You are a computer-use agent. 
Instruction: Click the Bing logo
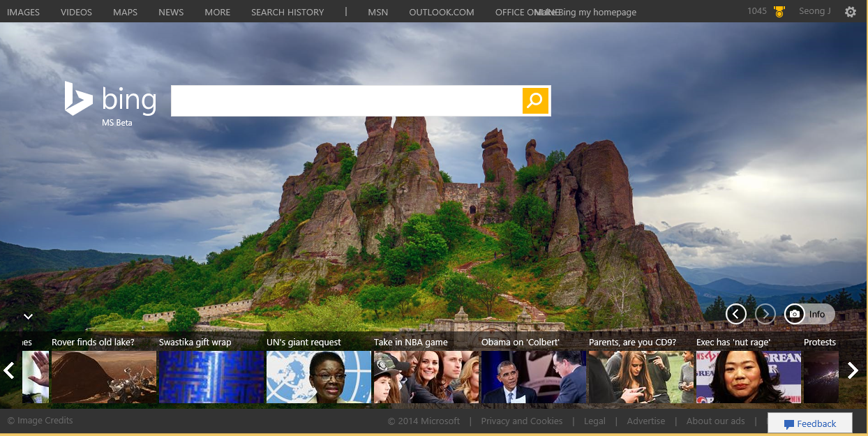click(110, 99)
